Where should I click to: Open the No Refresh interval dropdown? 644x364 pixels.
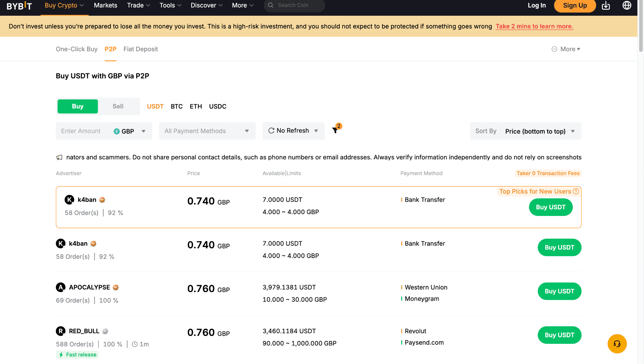[x=293, y=131]
